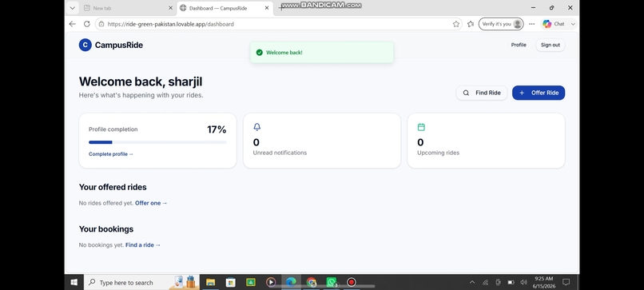
Task: Open Google Chrome from taskbar
Action: (x=311, y=282)
